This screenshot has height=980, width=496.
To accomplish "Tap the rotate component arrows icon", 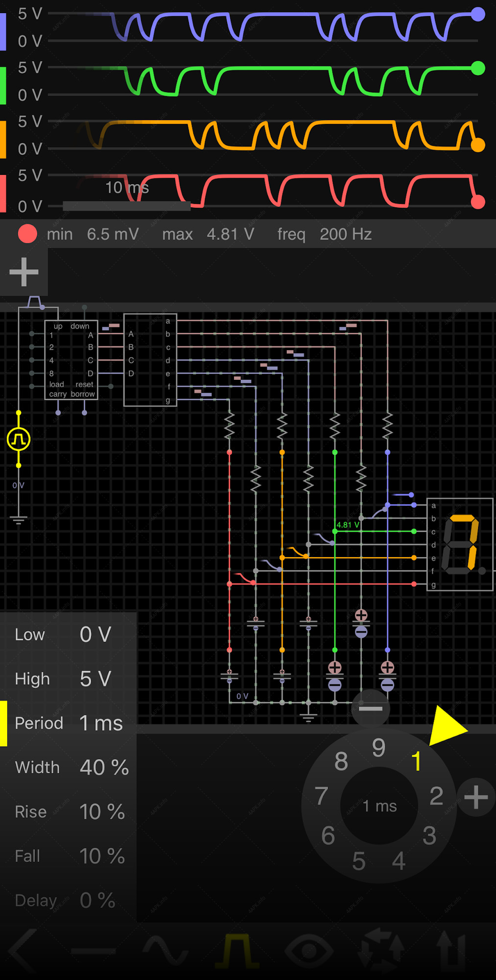I will coord(381,951).
